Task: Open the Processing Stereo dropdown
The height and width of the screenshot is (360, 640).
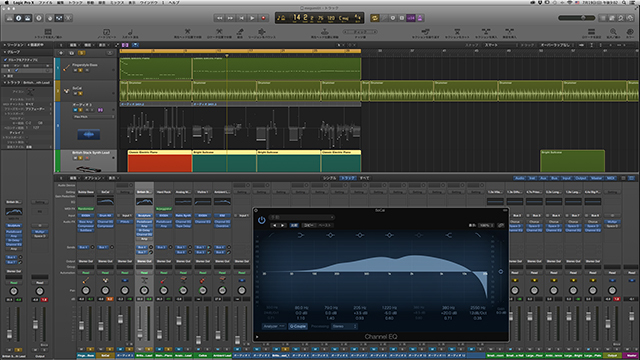Action: (x=344, y=326)
